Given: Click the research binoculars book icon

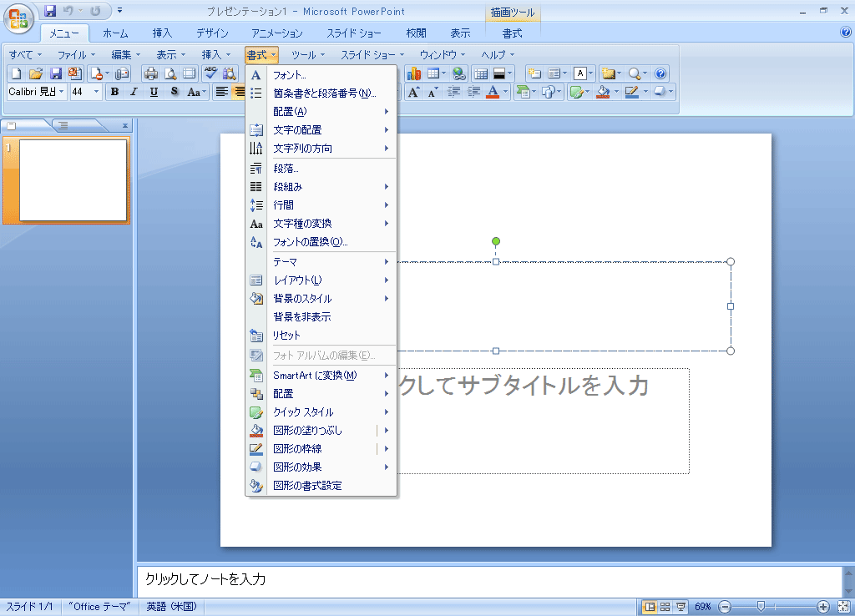Looking at the screenshot, I should click(x=230, y=73).
